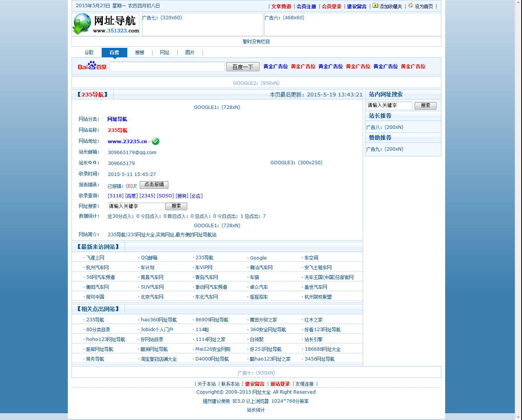The width and height of the screenshot is (522, 420).
Task: Click the green checkmark next to www.23235.cn
Action: pos(156,141)
